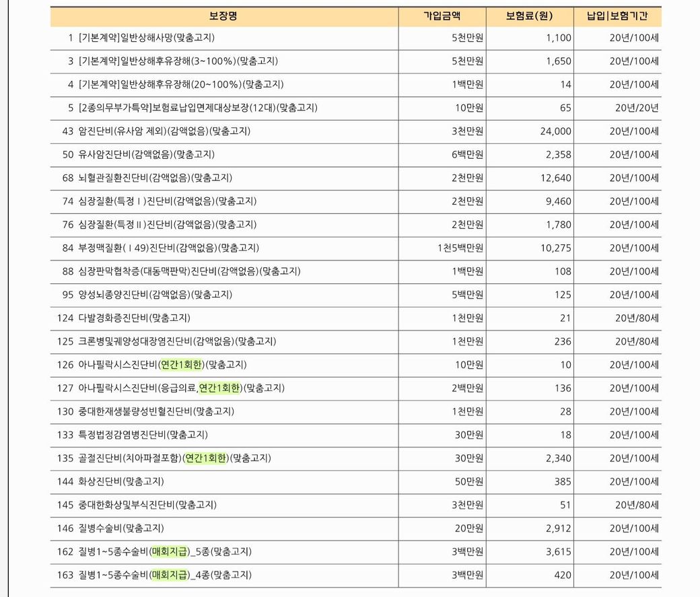Click highlighted 연간1회한 in 골절진단비 row
Image resolution: width=700 pixels, height=597 pixels.
(207, 458)
